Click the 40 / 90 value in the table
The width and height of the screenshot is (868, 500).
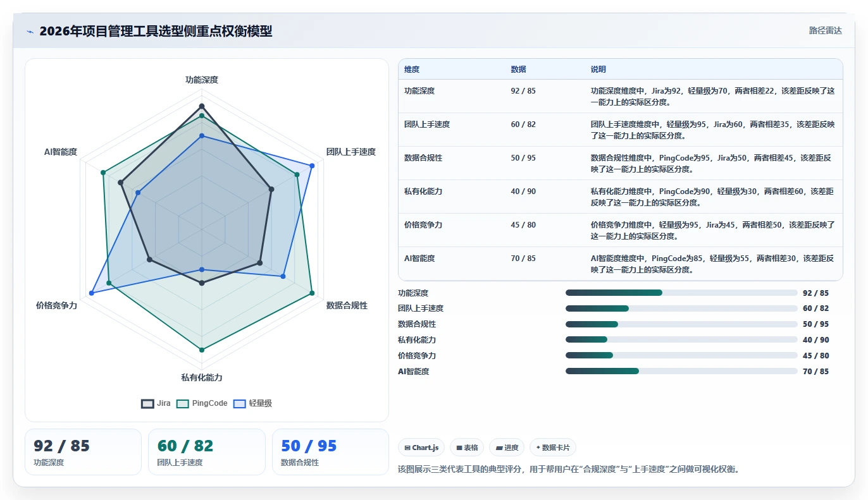click(x=523, y=192)
